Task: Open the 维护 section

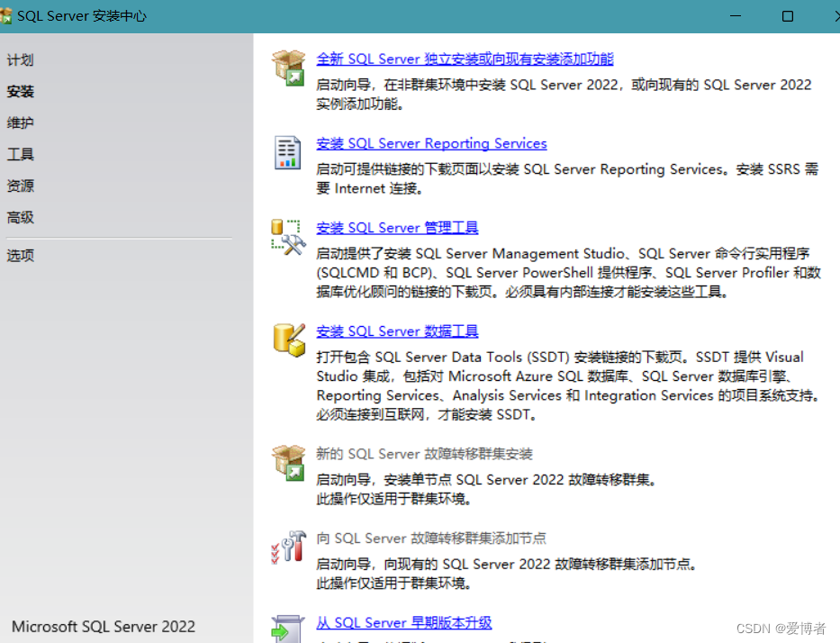Action: [x=22, y=122]
